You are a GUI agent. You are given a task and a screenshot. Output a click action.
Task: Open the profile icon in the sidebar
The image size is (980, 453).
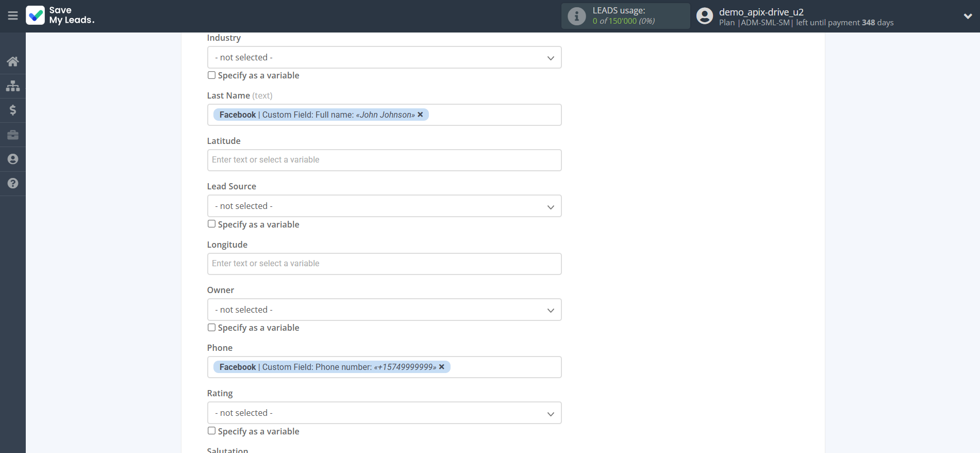point(13,159)
